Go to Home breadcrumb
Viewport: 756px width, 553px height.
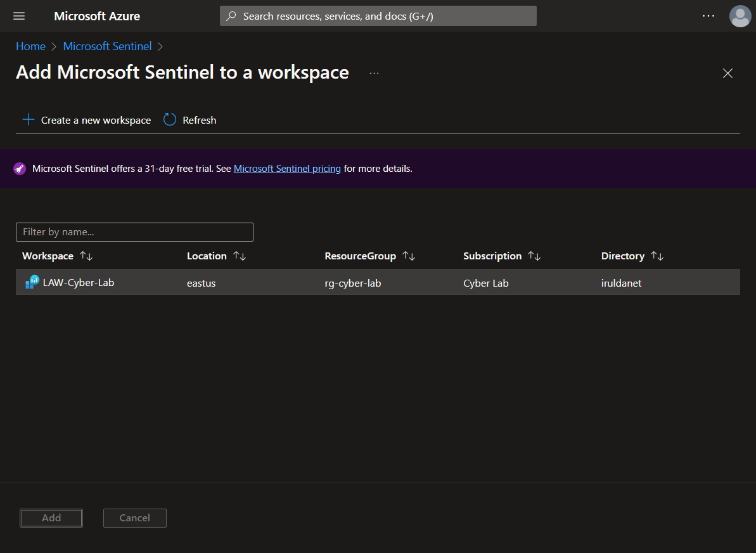click(x=31, y=46)
